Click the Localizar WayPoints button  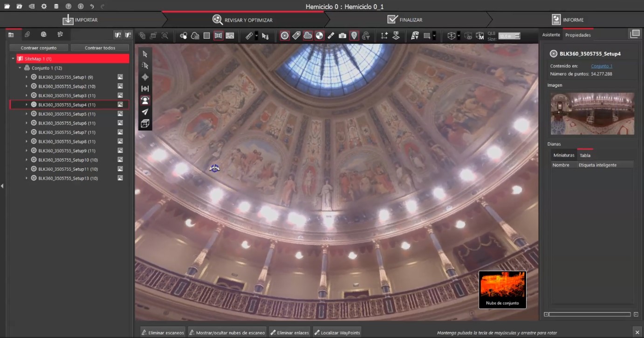tap(337, 332)
